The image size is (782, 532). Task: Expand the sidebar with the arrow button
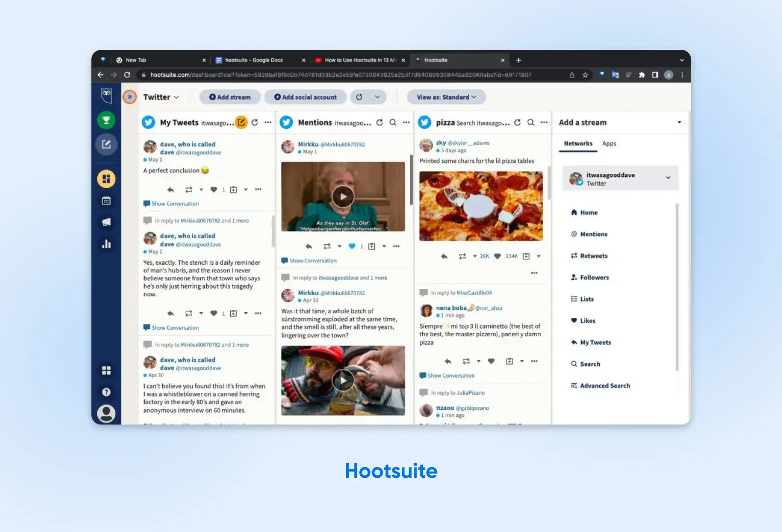130,97
